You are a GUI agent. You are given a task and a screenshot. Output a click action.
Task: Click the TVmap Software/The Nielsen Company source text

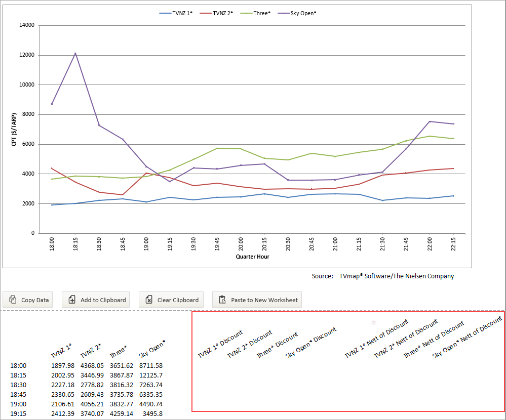[x=397, y=276]
